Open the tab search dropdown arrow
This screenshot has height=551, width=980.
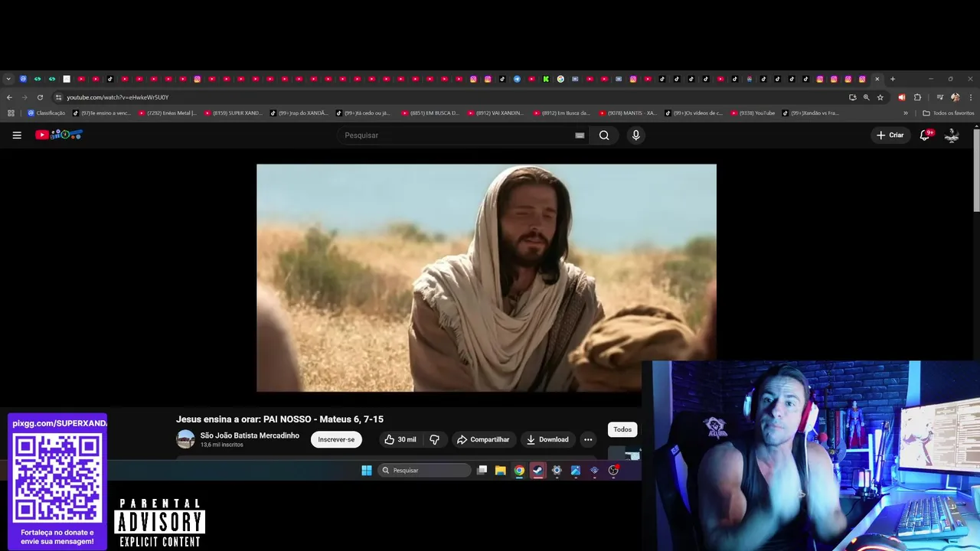(x=8, y=79)
